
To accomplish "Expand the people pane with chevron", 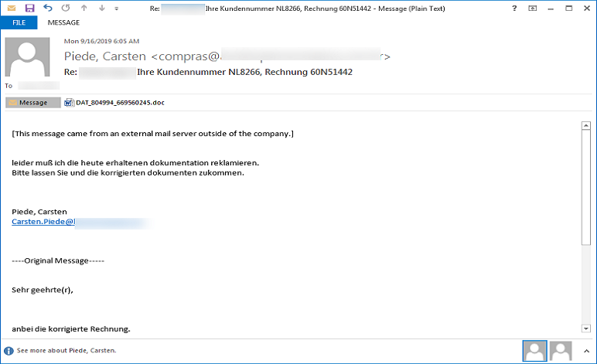I will point(586,351).
